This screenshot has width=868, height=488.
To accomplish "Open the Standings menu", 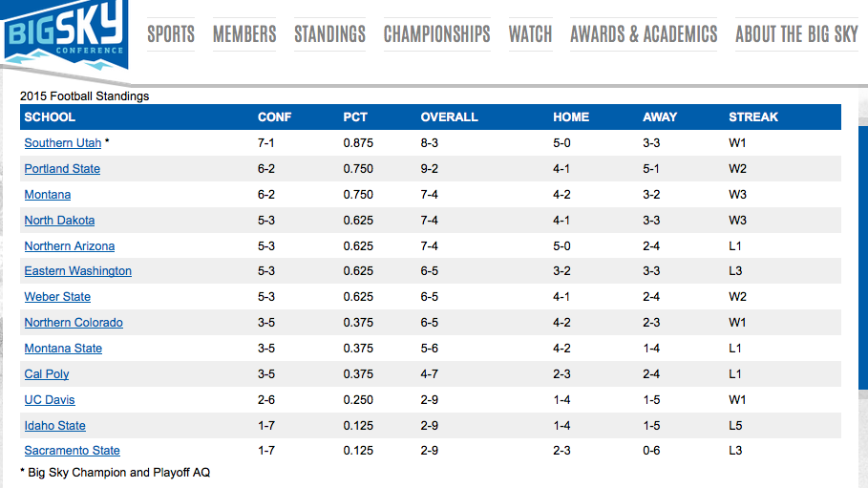I will [x=329, y=34].
